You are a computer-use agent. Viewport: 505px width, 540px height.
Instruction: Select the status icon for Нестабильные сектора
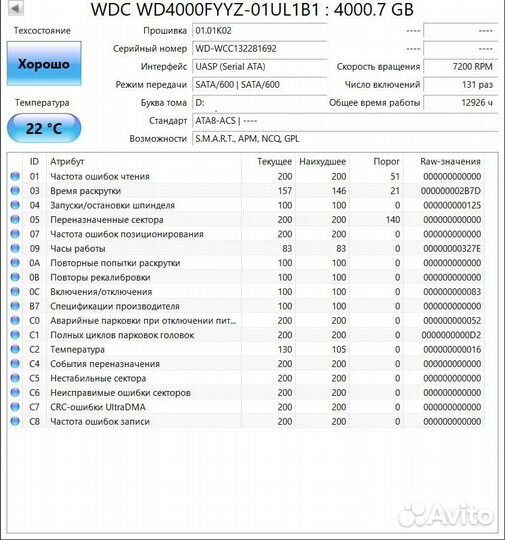click(15, 378)
